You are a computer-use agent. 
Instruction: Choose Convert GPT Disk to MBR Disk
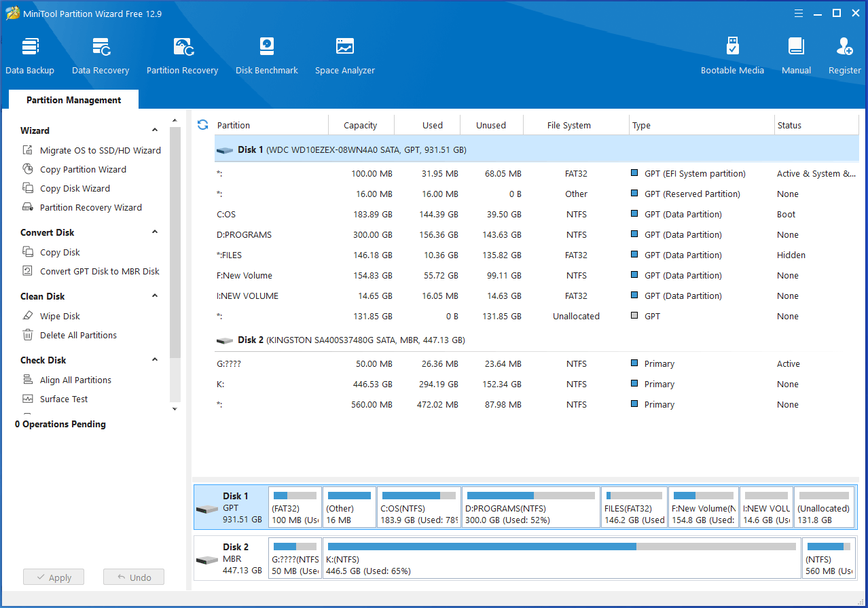99,271
